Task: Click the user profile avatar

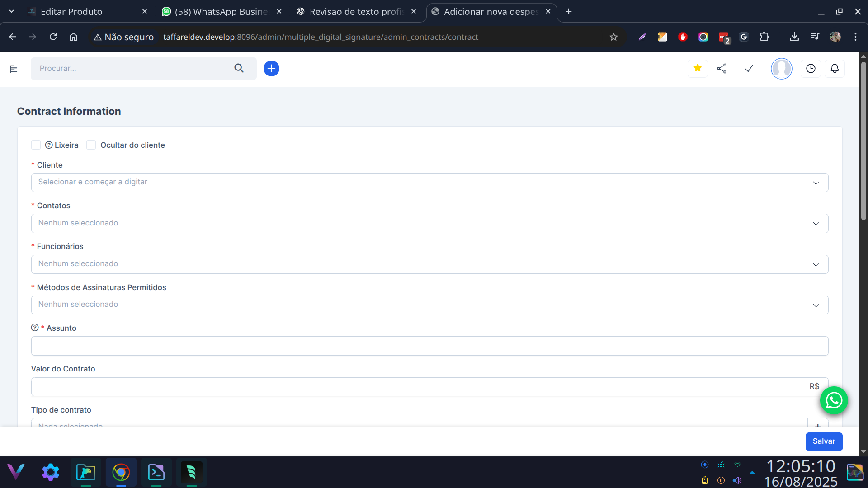Action: (x=781, y=69)
